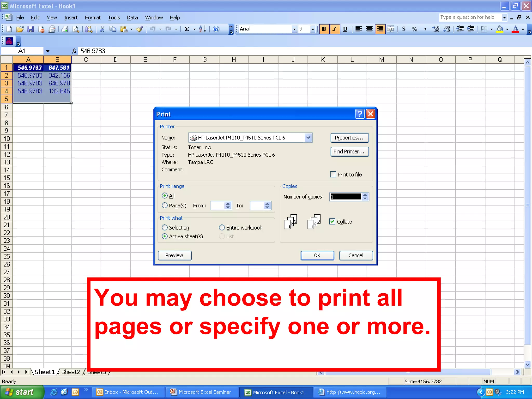This screenshot has width=532, height=399.
Task: Open the help question dropdown arrow
Action: (x=504, y=17)
